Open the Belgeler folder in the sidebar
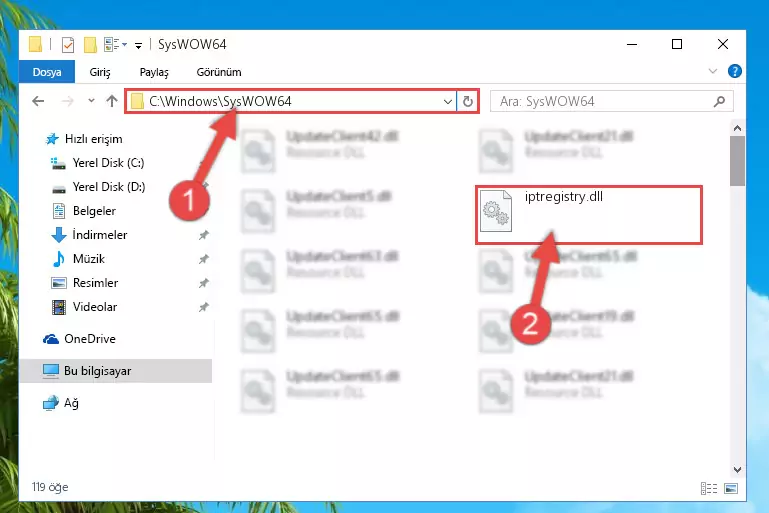This screenshot has height=513, width=769. pos(83,211)
